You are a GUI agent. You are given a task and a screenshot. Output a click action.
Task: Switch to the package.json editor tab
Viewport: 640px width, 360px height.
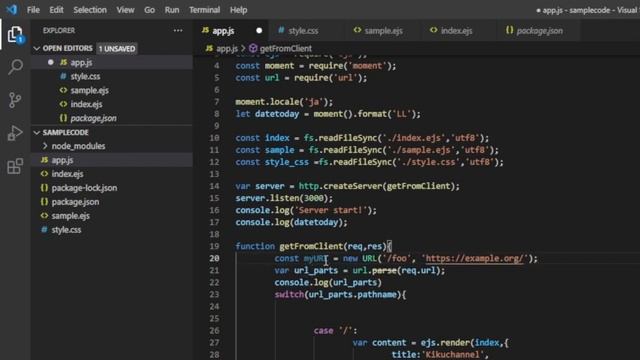click(x=539, y=31)
